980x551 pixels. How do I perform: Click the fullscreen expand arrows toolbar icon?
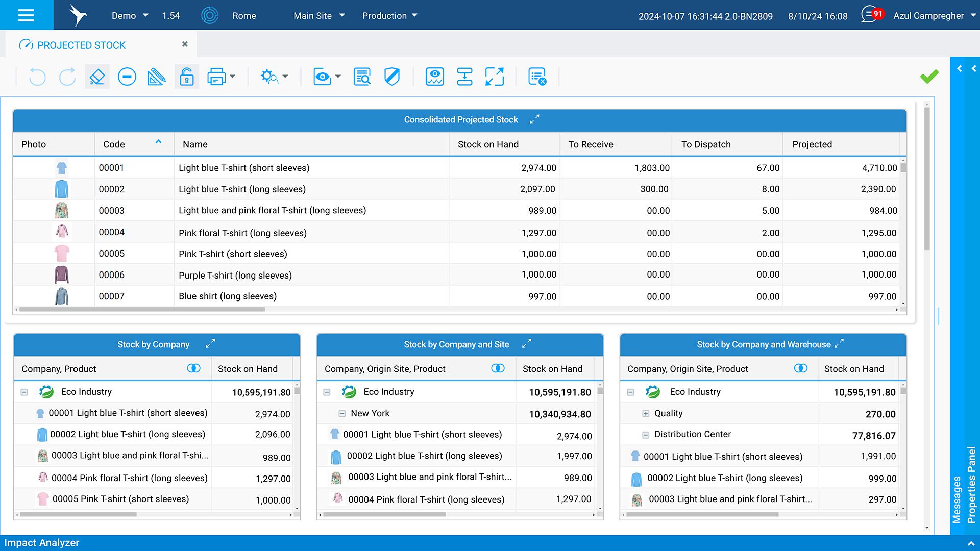coord(494,77)
